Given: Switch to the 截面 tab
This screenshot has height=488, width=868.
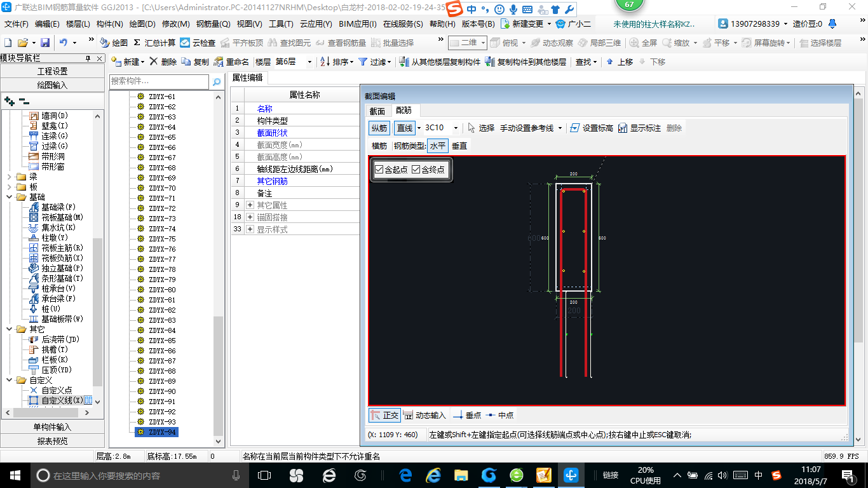Looking at the screenshot, I should (x=377, y=111).
